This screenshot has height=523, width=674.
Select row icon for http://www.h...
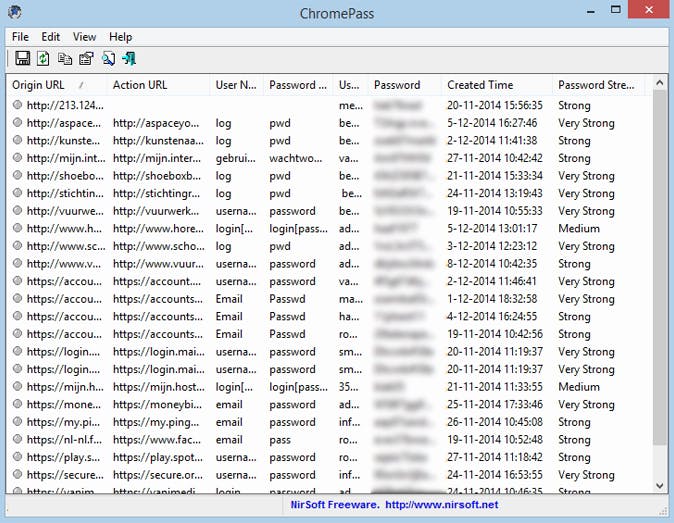pyautogui.click(x=17, y=228)
